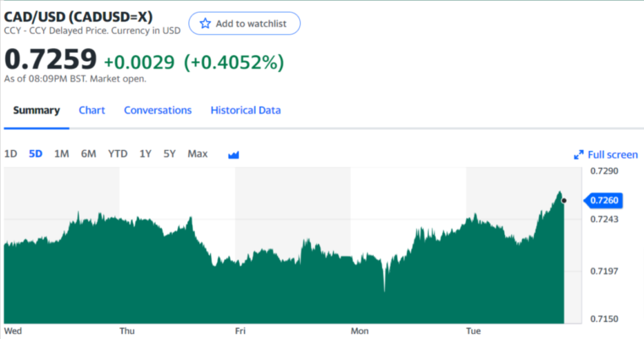
Task: Open the Historical Data tab
Action: [x=246, y=110]
